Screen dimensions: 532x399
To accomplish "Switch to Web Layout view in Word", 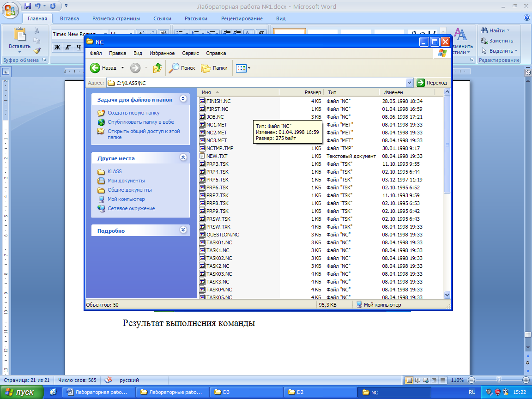I will (426, 381).
